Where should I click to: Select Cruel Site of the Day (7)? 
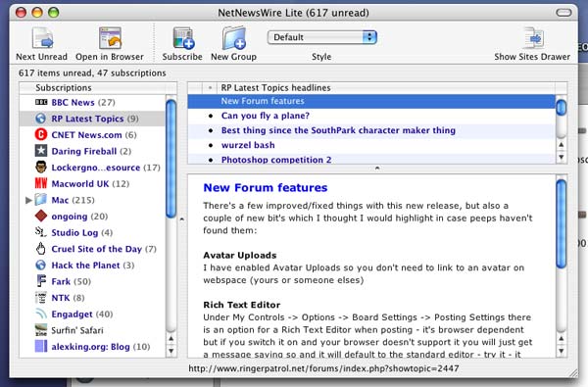point(92,249)
